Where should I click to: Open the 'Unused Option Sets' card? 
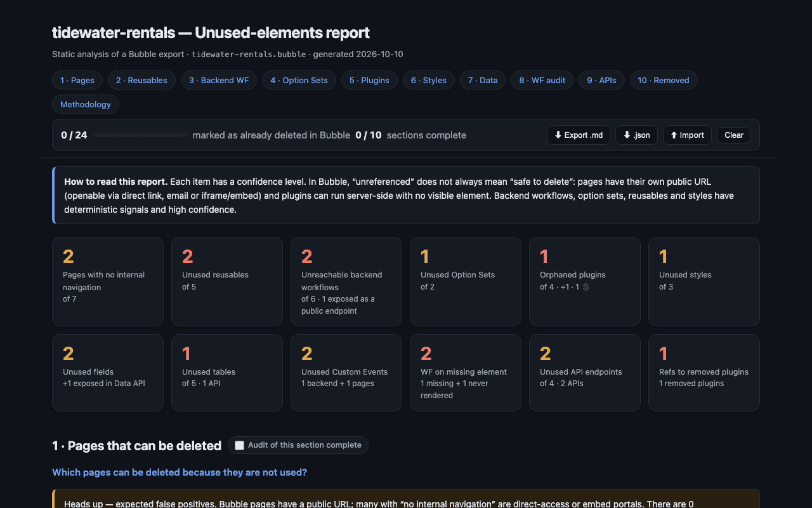coord(466,281)
